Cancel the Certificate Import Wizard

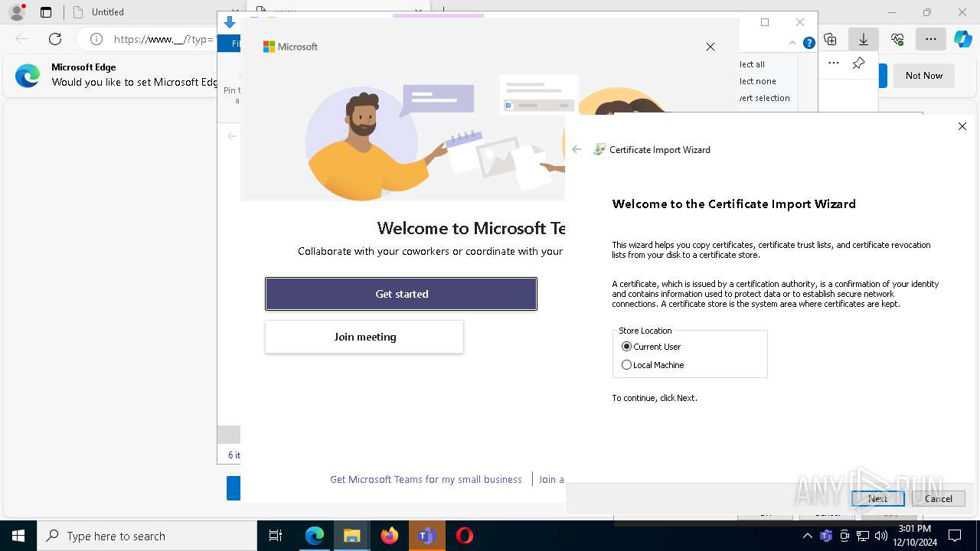pyautogui.click(x=938, y=498)
